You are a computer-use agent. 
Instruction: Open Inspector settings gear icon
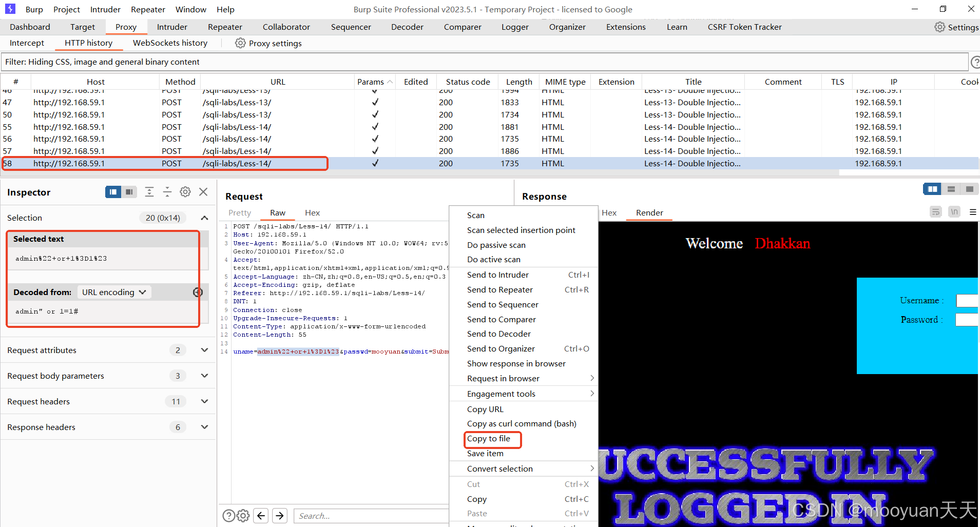click(185, 192)
